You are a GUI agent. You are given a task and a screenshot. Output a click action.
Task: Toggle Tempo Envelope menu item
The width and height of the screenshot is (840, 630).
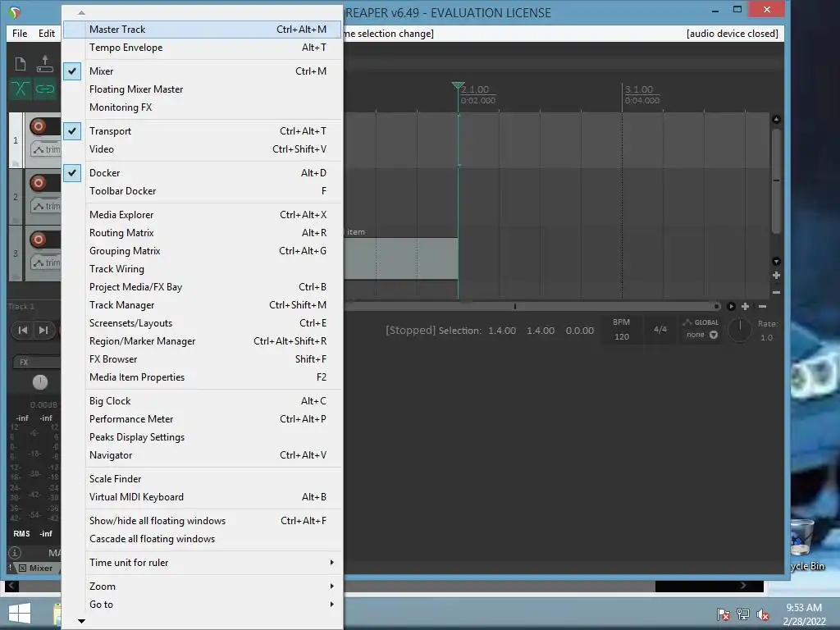[203, 48]
